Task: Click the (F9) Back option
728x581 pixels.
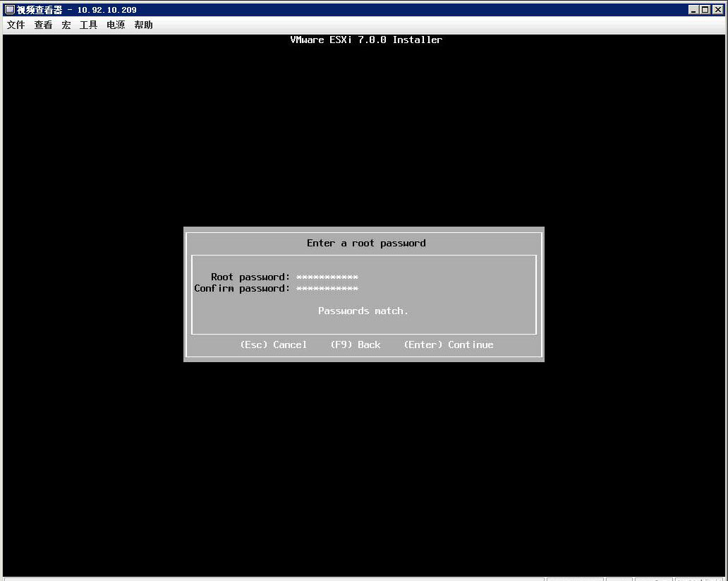Action: tap(356, 345)
